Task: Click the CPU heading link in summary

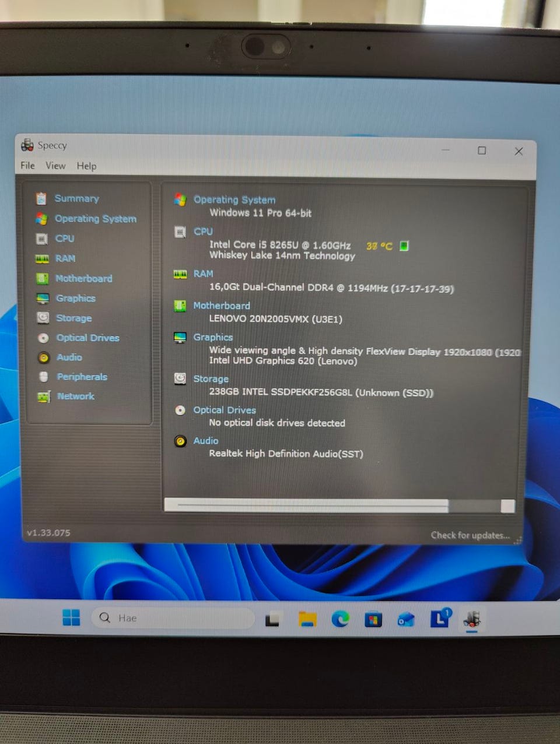Action: [x=203, y=231]
